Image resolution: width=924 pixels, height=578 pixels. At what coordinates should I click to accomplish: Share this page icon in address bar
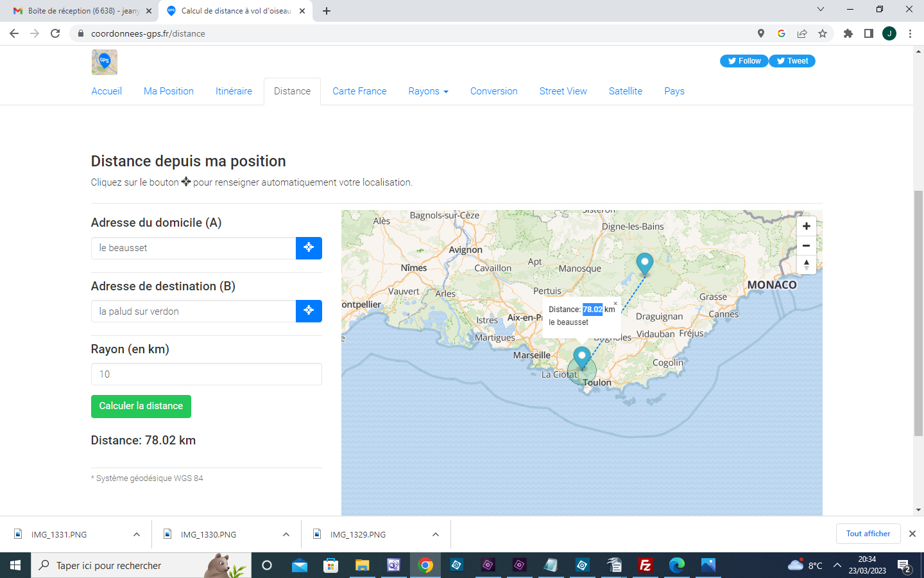pyautogui.click(x=802, y=33)
